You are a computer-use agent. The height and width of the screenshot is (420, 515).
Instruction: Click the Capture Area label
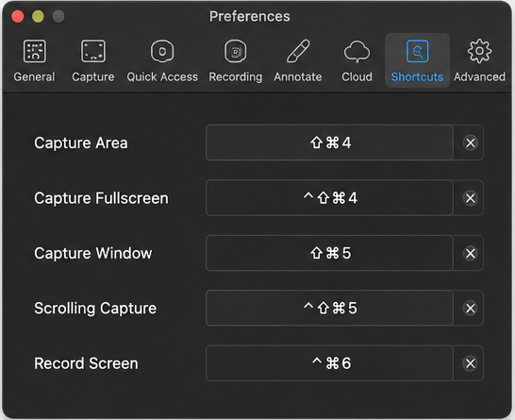pyautogui.click(x=81, y=143)
